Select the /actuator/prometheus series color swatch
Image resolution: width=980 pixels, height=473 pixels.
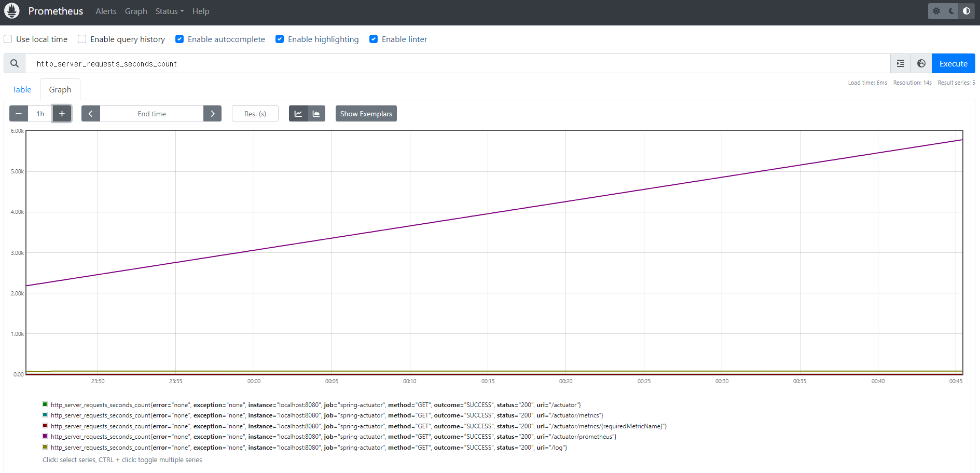pos(45,436)
